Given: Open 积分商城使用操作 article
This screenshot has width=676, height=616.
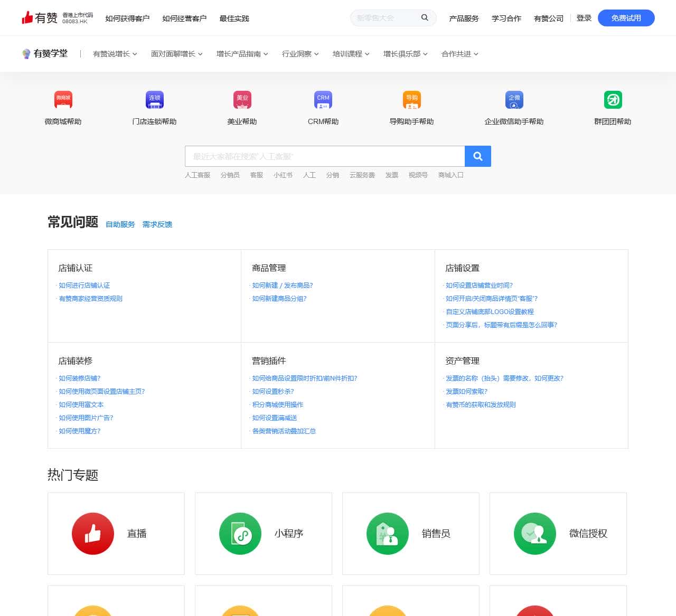Looking at the screenshot, I should tap(278, 405).
